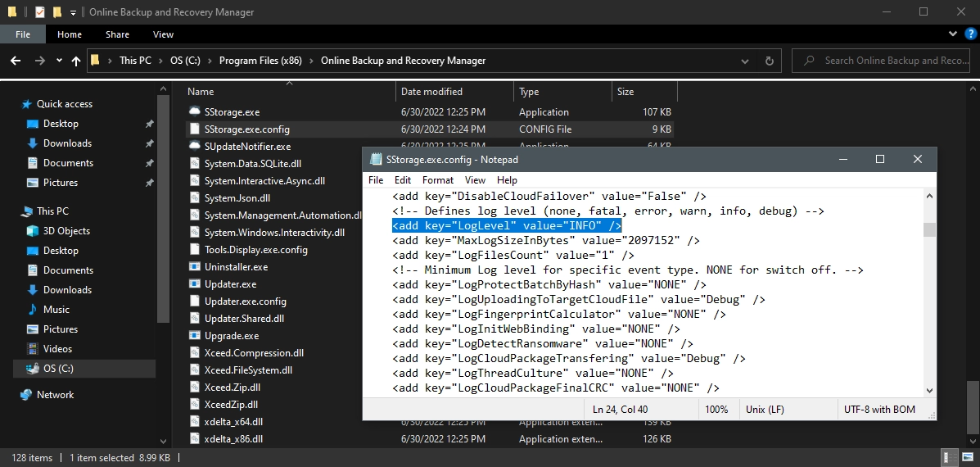Click the OS (C:) drive icon in sidebar
This screenshot has height=467, width=980.
33,369
